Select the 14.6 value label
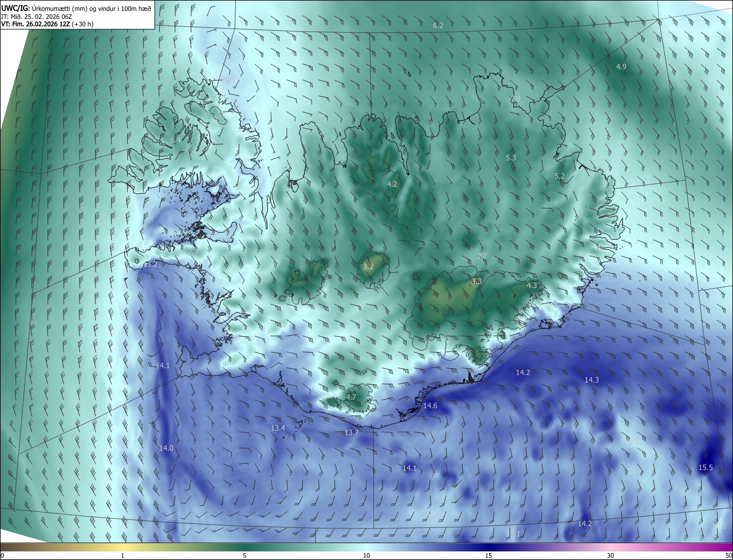 (x=430, y=405)
